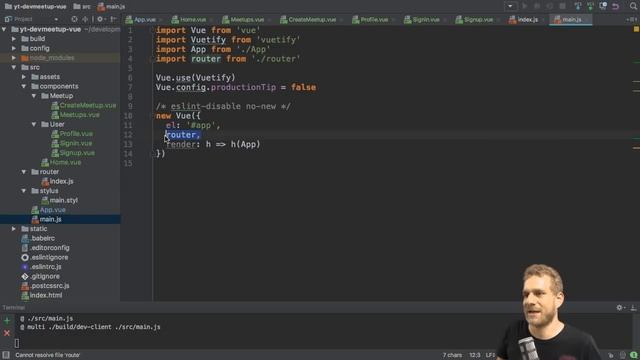The height and width of the screenshot is (360, 640).
Task: Switch to Profile.vue editor tab
Action: pyautogui.click(x=374, y=19)
